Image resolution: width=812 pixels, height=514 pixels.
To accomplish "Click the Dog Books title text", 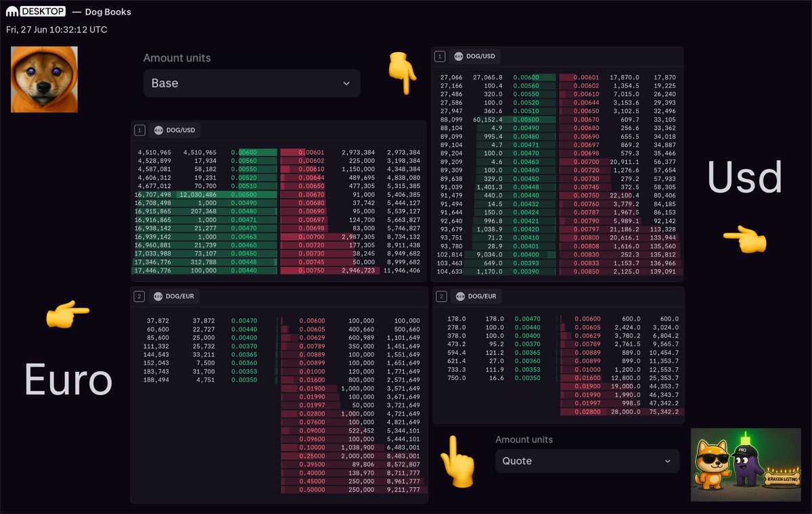I will pyautogui.click(x=108, y=11).
